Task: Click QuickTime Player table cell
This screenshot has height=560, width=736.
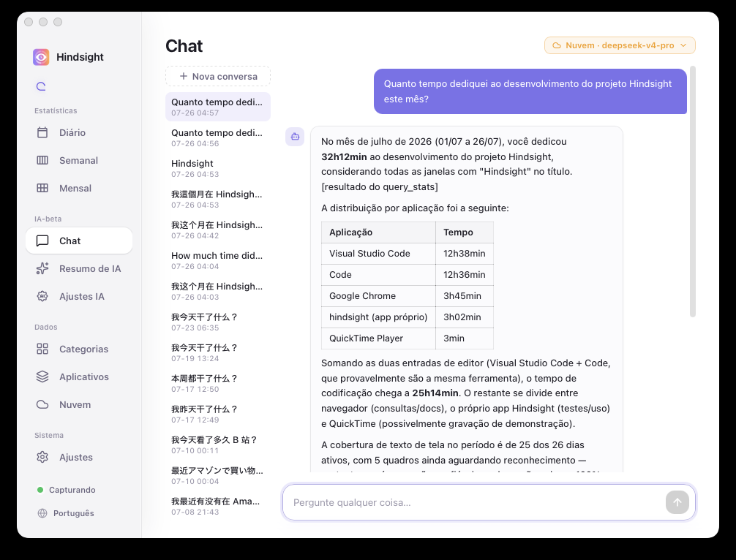Action: (378, 338)
